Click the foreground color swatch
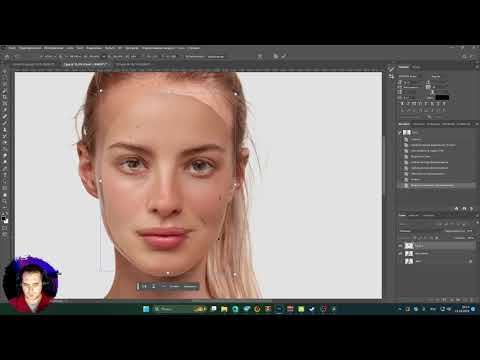 (x=3, y=219)
